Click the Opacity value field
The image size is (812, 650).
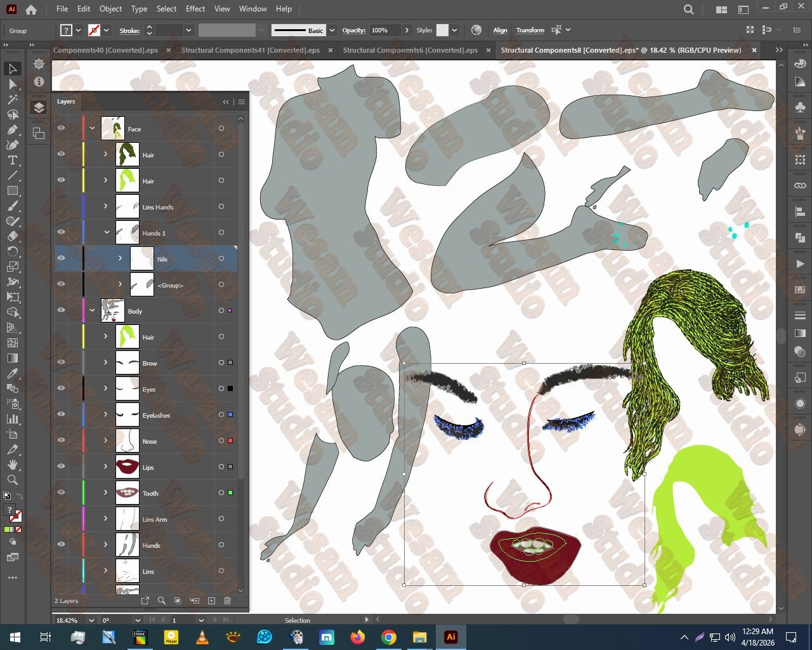click(x=386, y=30)
